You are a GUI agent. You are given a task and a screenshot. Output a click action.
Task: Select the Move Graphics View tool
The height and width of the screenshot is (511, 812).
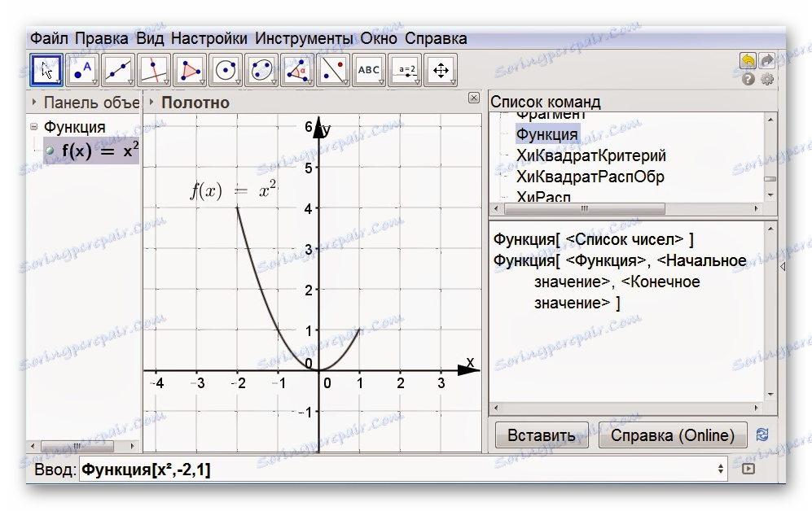coord(441,69)
